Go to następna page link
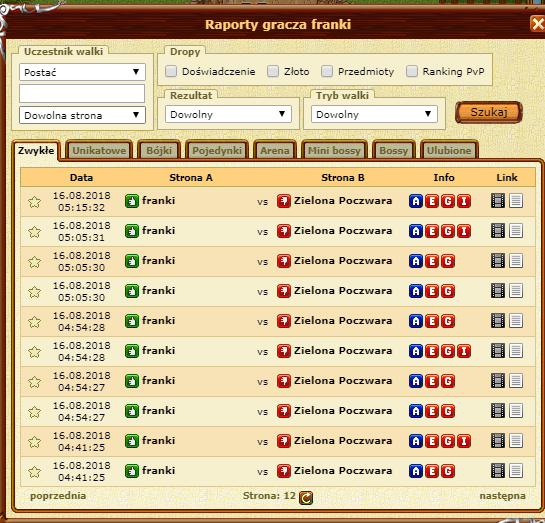This screenshot has height=523, width=545. point(502,496)
